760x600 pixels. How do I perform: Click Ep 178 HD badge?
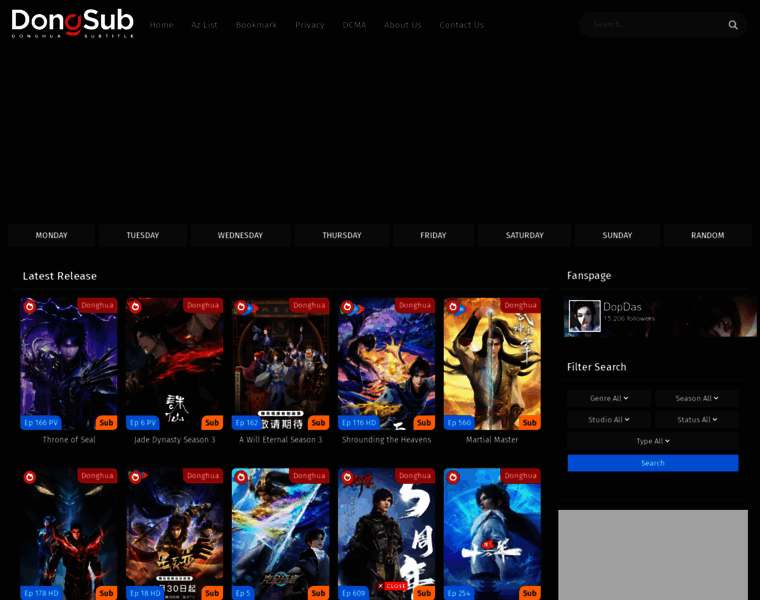click(41, 593)
